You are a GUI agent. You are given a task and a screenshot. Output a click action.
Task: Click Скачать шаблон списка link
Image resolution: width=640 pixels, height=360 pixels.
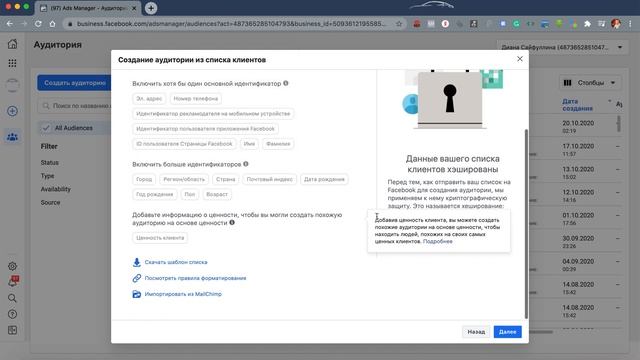(176, 262)
